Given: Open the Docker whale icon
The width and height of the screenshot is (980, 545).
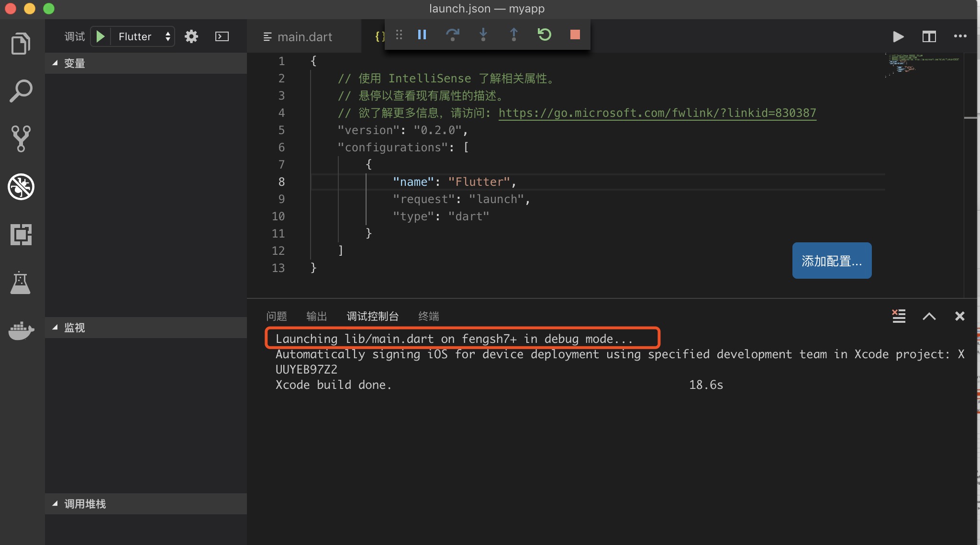Looking at the screenshot, I should tap(21, 329).
